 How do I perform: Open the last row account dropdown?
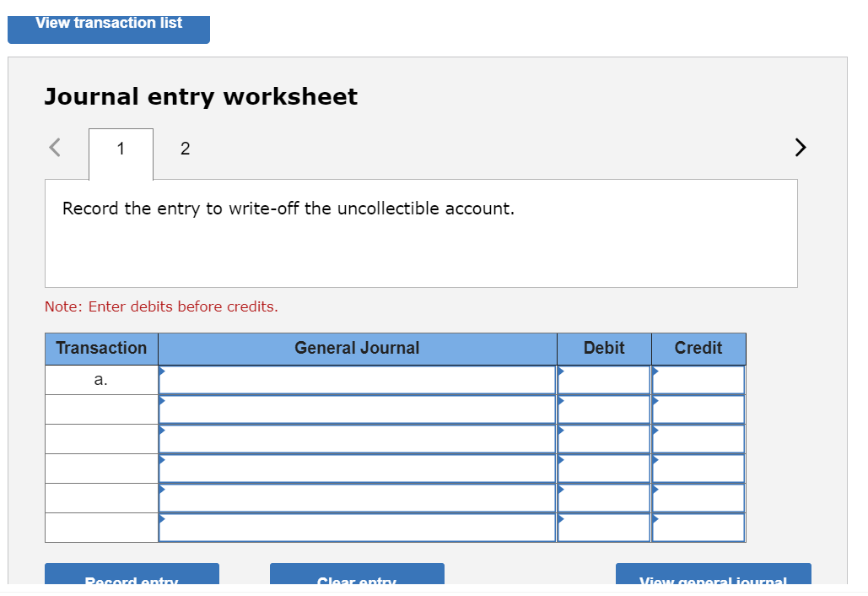point(356,527)
